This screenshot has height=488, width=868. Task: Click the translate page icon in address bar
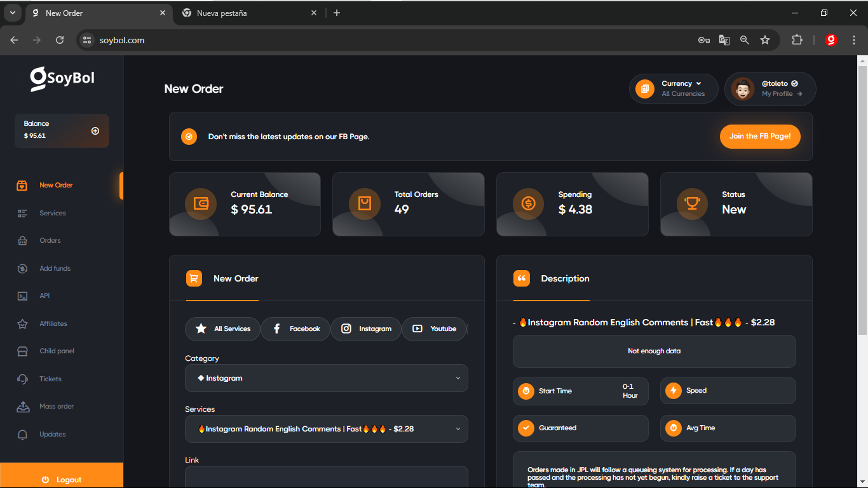pos(724,40)
